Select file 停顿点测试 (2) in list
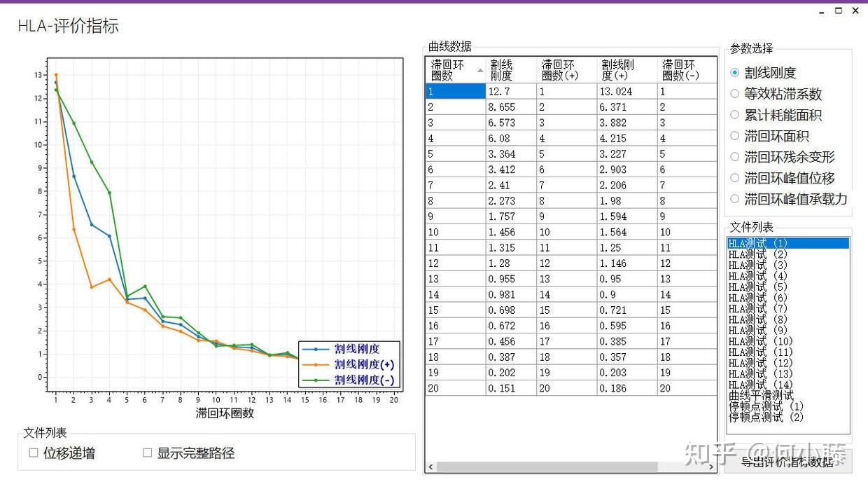Viewport: 868px width, 489px height. click(x=788, y=417)
